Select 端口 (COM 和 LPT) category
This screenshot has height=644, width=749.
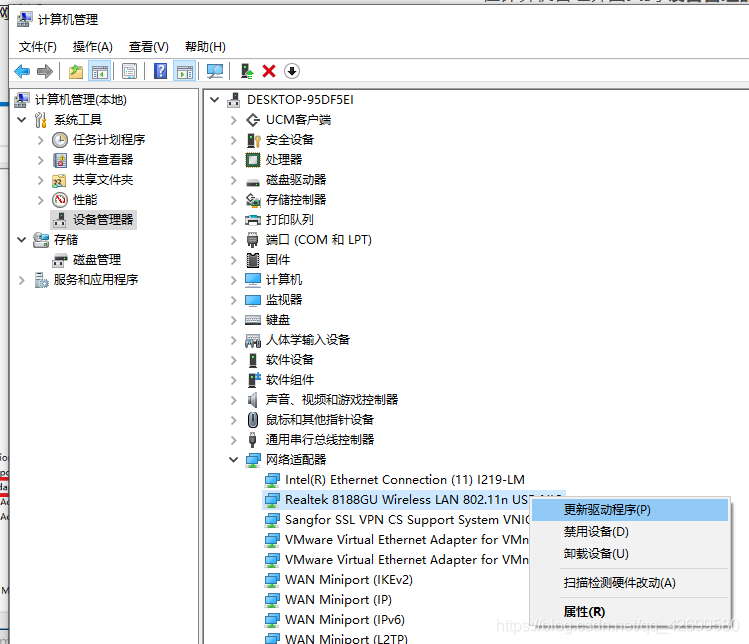(x=319, y=240)
